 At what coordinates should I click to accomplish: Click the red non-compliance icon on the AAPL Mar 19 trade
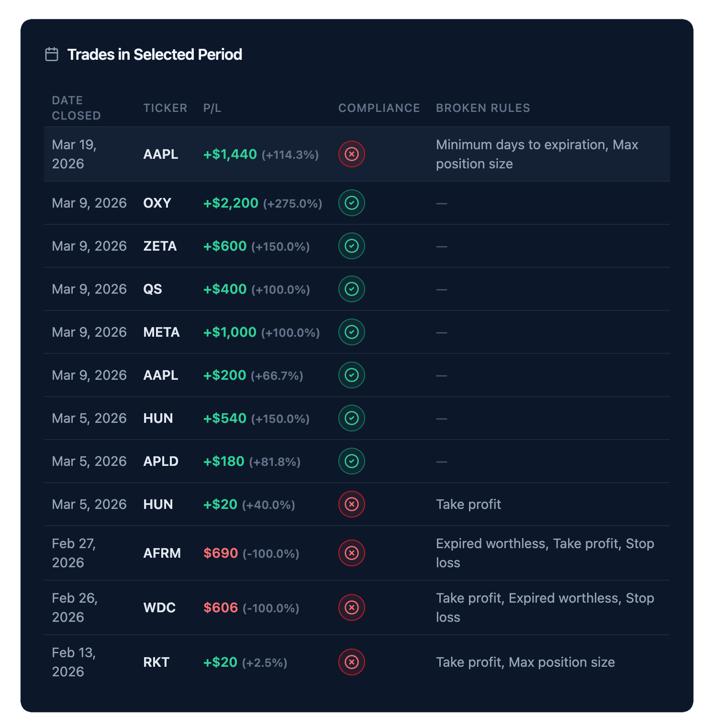(351, 154)
